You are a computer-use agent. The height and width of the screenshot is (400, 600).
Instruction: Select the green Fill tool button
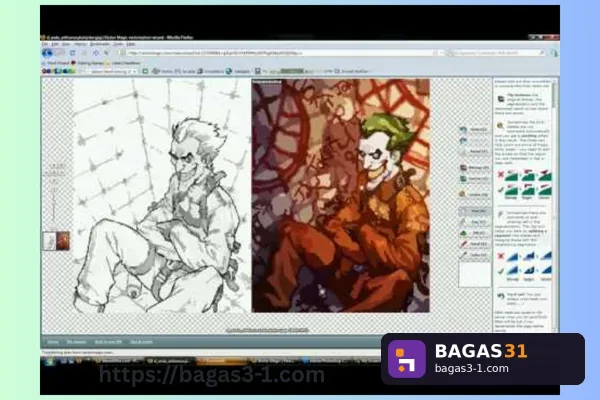(x=474, y=233)
